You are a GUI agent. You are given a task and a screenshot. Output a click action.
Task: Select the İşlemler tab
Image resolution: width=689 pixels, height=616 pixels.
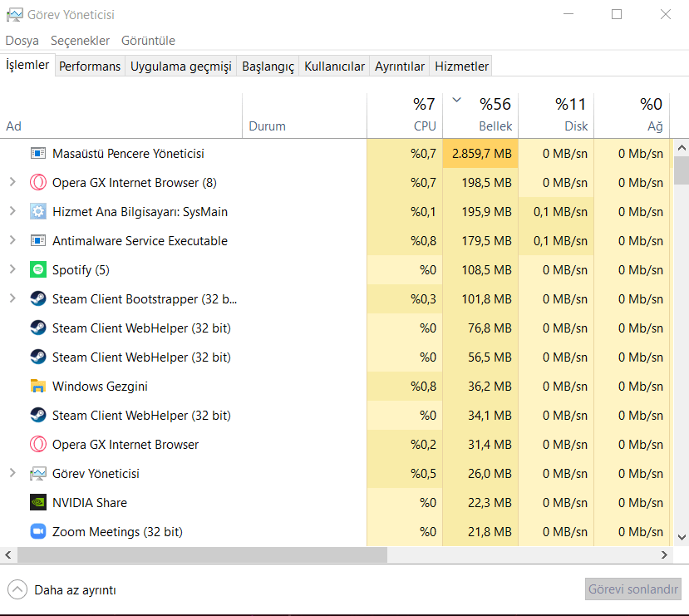(x=27, y=65)
